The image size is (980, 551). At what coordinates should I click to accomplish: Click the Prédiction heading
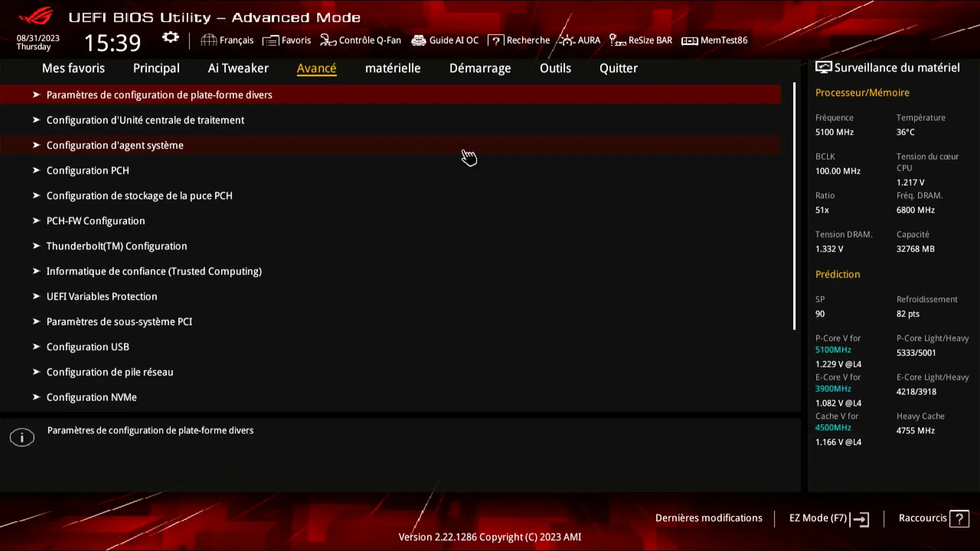(838, 274)
